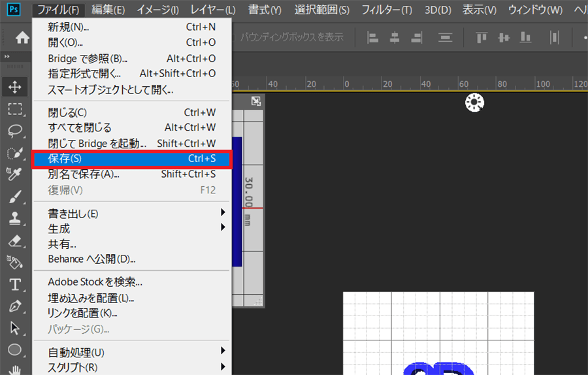588x375 pixels.
Task: Open the 3D(D) menu
Action: [x=438, y=9]
